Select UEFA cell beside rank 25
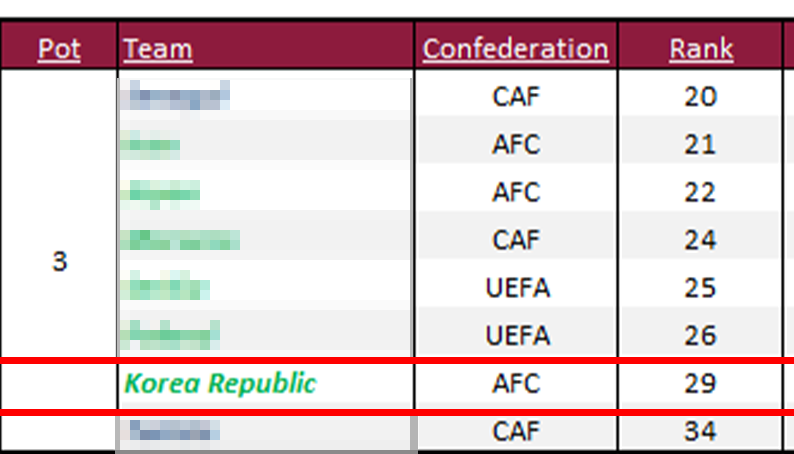 coord(515,288)
